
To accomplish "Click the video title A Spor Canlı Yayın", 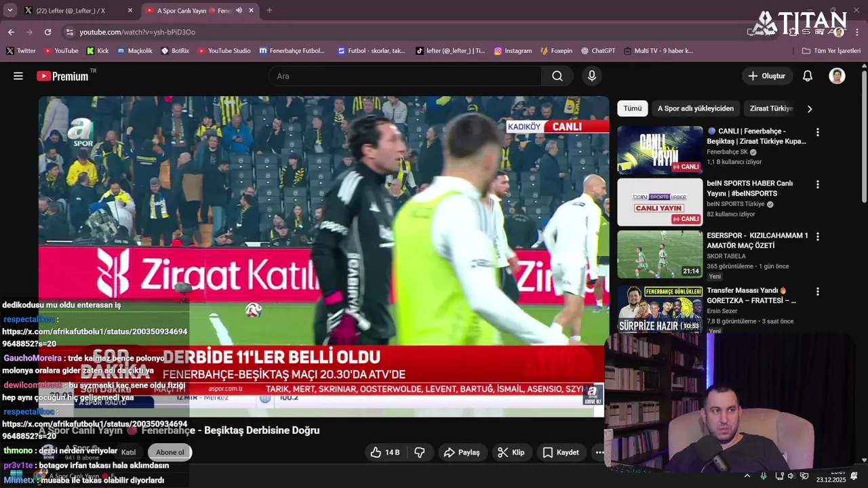I will point(179,430).
